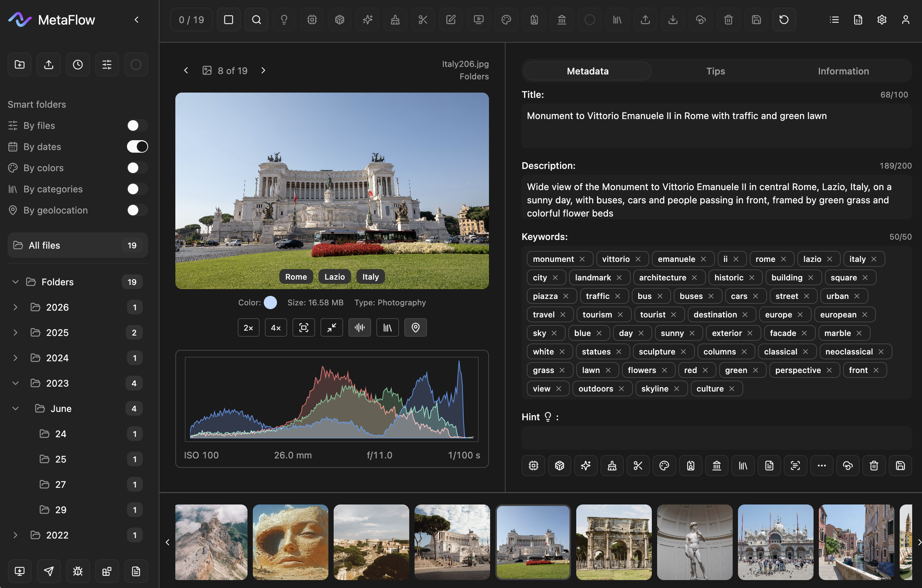Remove the marble keyword tag

(859, 333)
